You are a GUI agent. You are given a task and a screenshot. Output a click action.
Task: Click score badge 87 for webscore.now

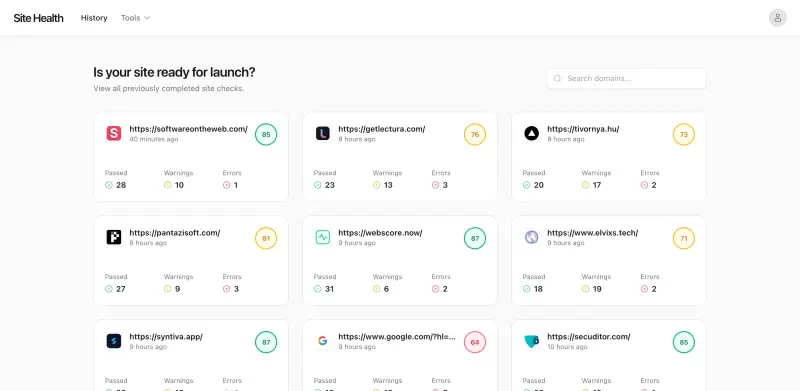(475, 238)
